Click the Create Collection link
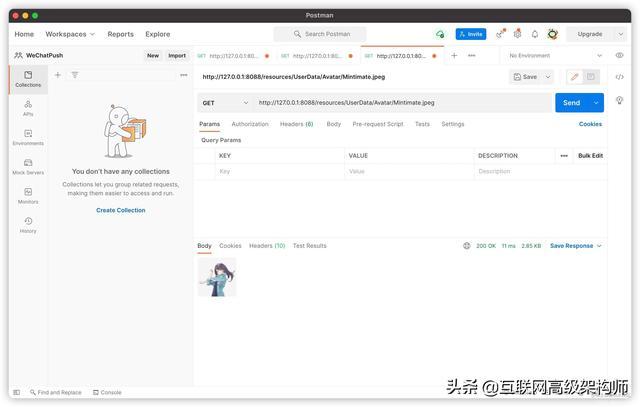640x407 pixels. pyautogui.click(x=121, y=210)
